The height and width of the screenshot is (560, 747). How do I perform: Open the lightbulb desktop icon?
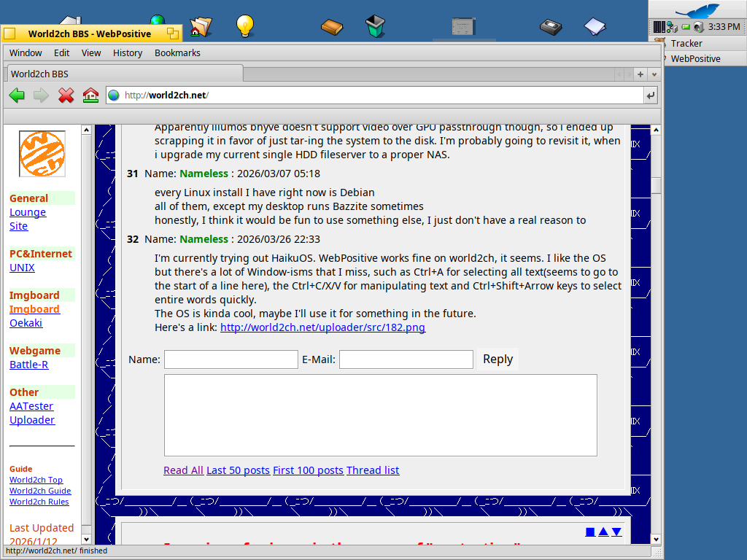pyautogui.click(x=245, y=26)
